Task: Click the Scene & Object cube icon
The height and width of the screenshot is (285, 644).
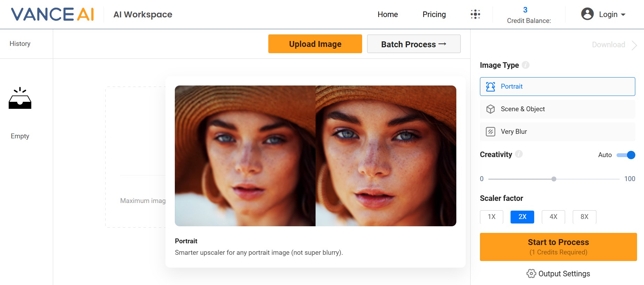Action: [490, 109]
